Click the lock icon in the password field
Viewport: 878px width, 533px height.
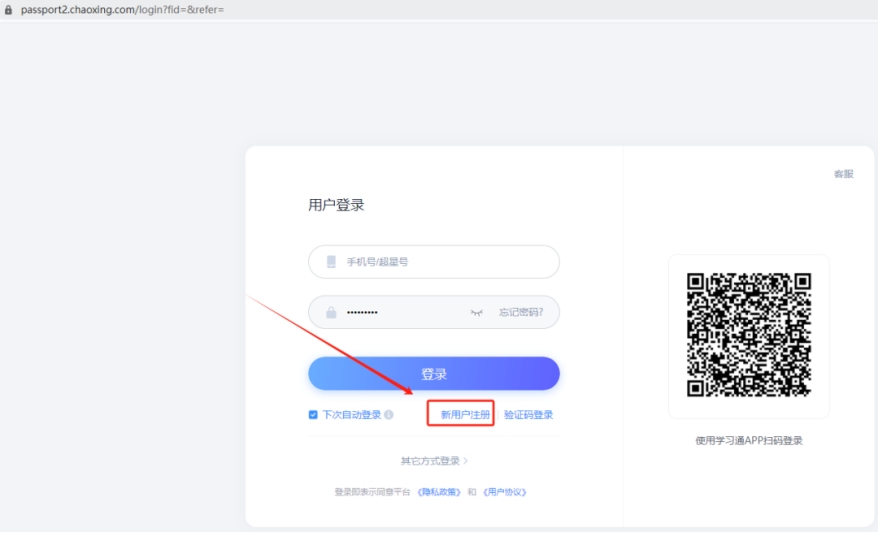click(331, 313)
